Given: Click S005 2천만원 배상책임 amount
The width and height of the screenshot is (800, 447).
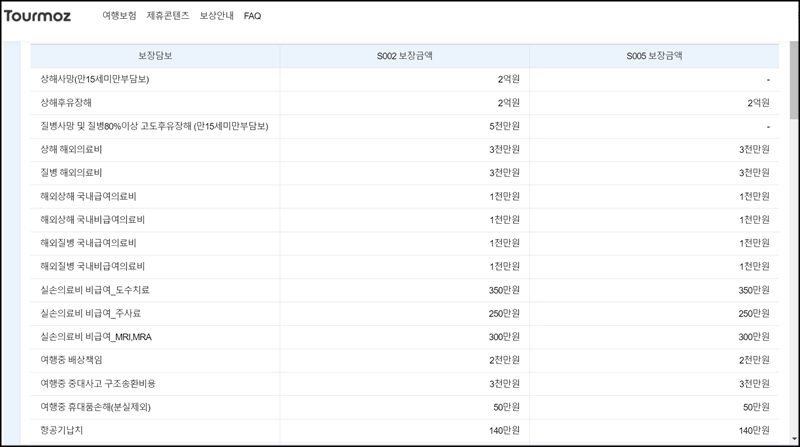Looking at the screenshot, I should tap(754, 360).
